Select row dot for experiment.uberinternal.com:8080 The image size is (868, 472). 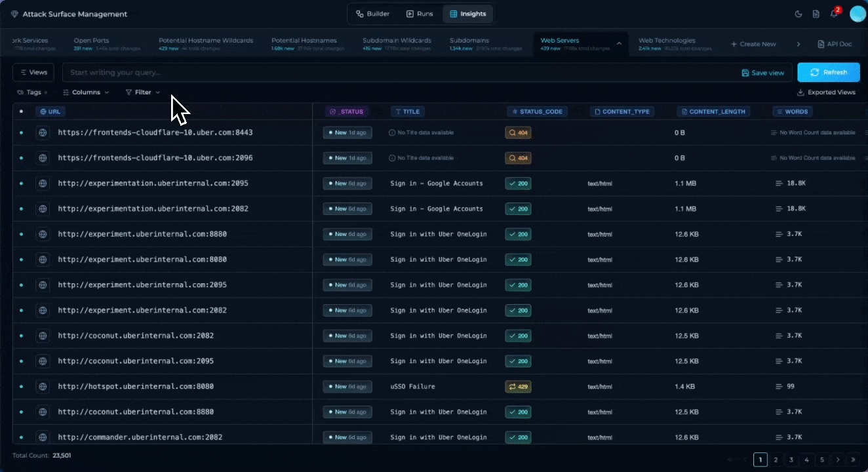[x=21, y=260]
